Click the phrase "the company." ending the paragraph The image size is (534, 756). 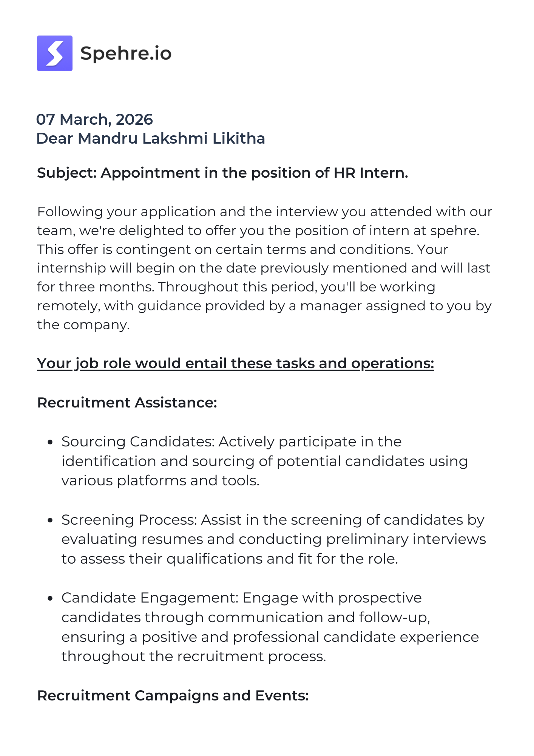[x=83, y=325]
